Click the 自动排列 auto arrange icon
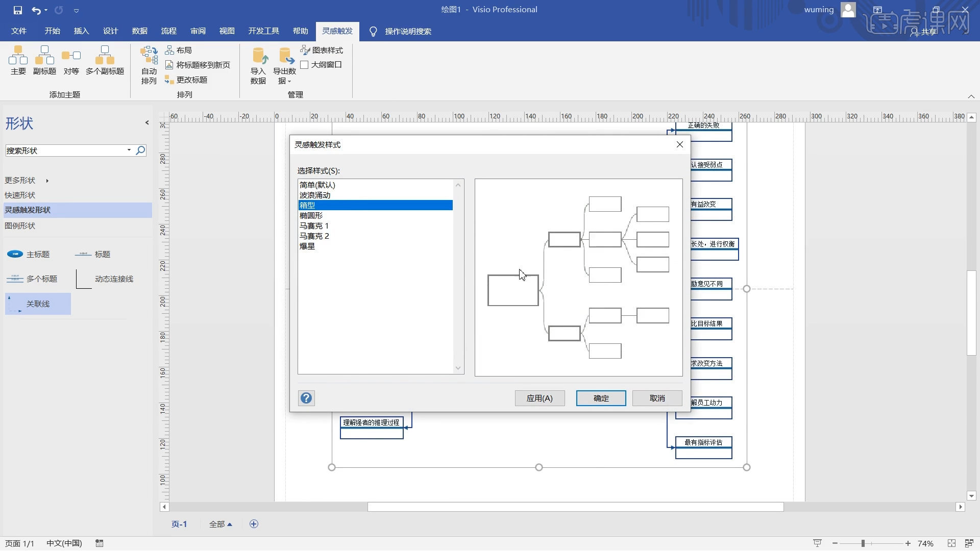Screen dimensions: 980x551 148,65
